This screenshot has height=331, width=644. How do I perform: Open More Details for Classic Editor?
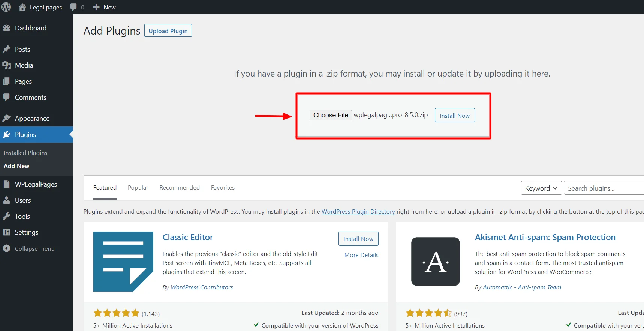click(361, 255)
